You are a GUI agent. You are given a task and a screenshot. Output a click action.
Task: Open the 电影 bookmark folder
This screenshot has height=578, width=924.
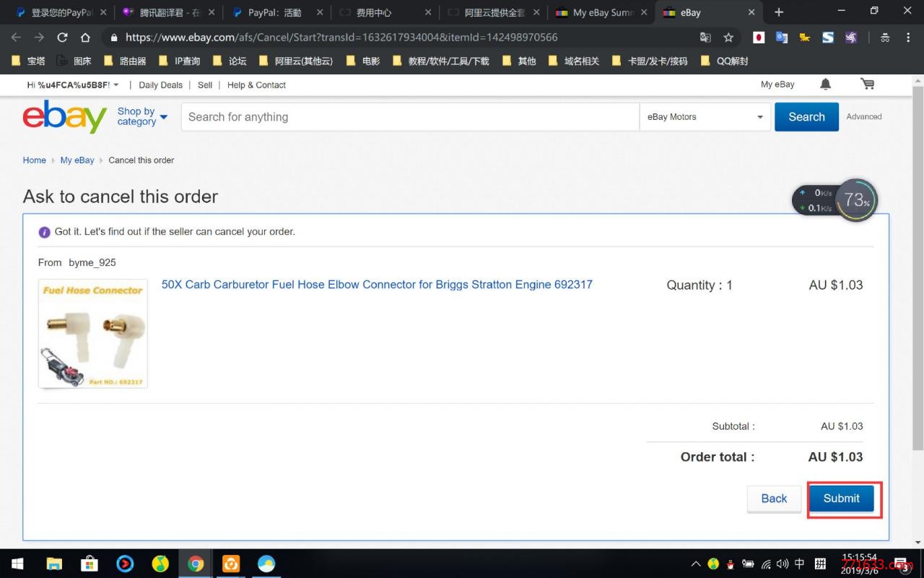pyautogui.click(x=363, y=61)
